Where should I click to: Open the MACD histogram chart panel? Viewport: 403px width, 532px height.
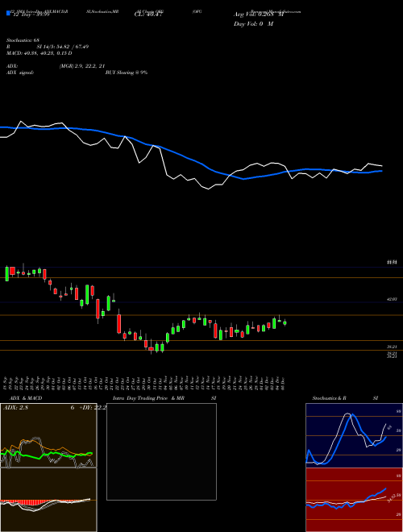48,500
